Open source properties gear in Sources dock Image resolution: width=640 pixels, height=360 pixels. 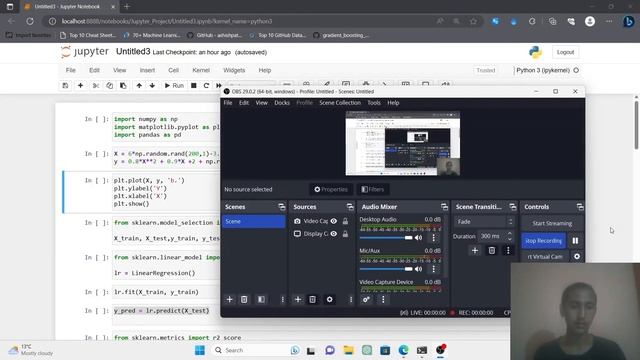pyautogui.click(x=329, y=300)
